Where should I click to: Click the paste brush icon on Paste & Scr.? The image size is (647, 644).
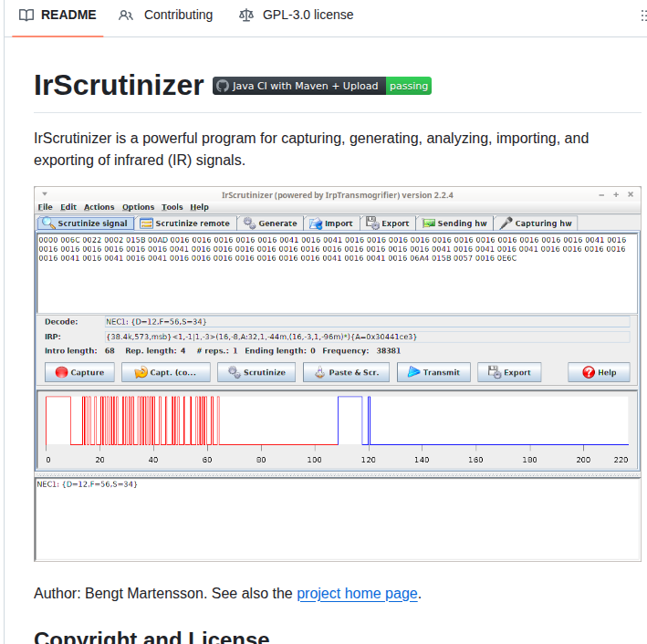319,372
